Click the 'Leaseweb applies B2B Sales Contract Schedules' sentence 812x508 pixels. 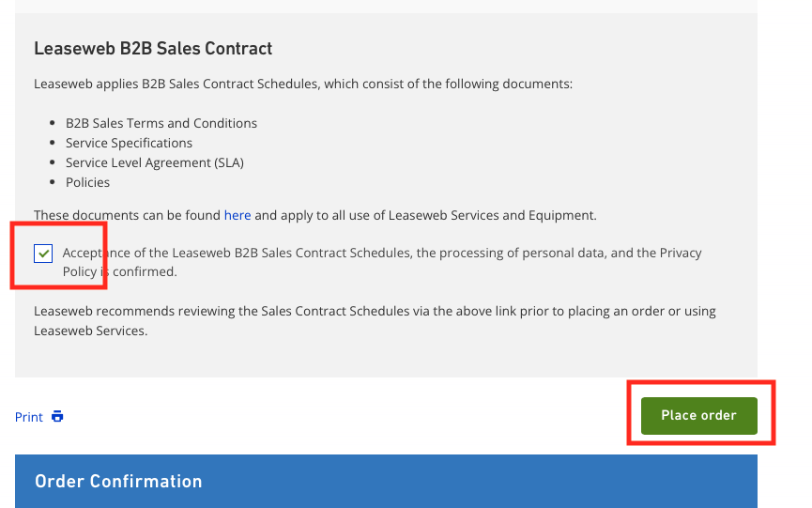303,84
